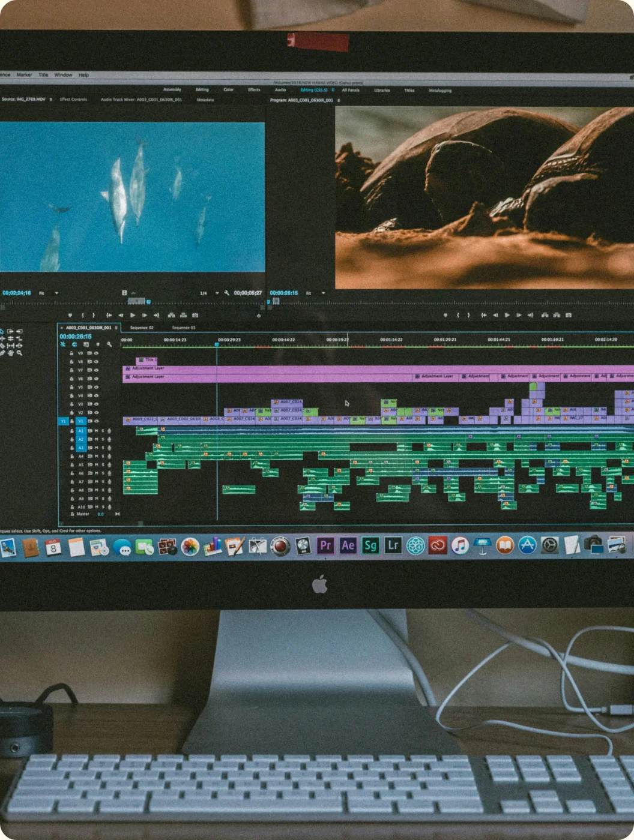Solo audio track A4
The image size is (634, 840).
coord(103,456)
